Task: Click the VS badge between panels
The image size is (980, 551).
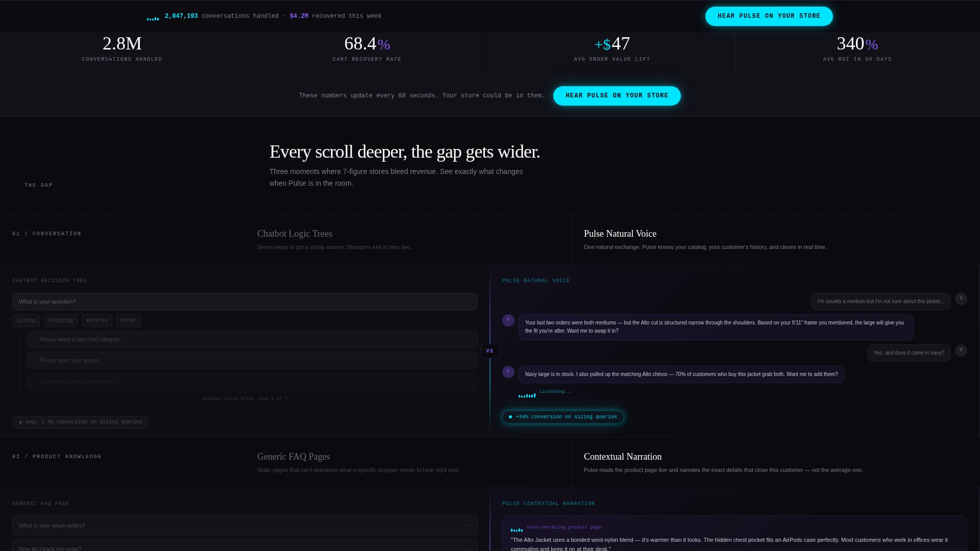Action: 490,351
